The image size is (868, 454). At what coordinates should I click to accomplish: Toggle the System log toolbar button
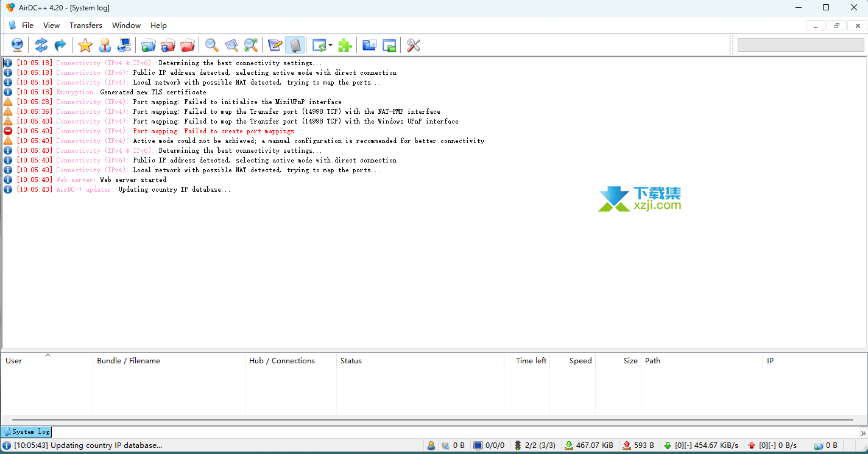[x=295, y=45]
